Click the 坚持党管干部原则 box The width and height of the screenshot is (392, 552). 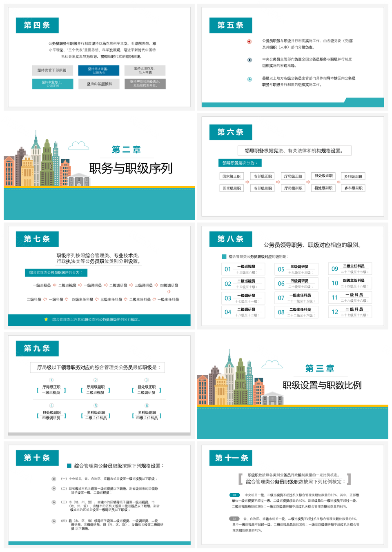tap(52, 70)
